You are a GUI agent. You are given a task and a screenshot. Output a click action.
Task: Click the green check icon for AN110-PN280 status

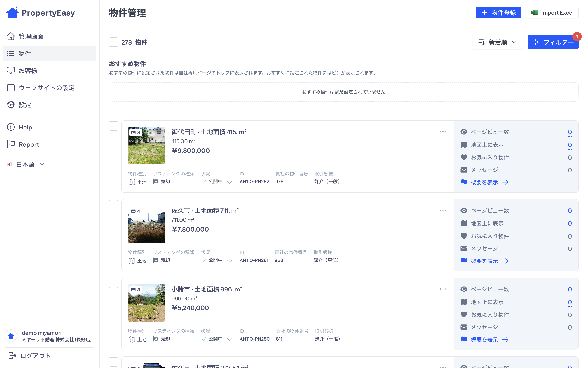click(x=204, y=339)
